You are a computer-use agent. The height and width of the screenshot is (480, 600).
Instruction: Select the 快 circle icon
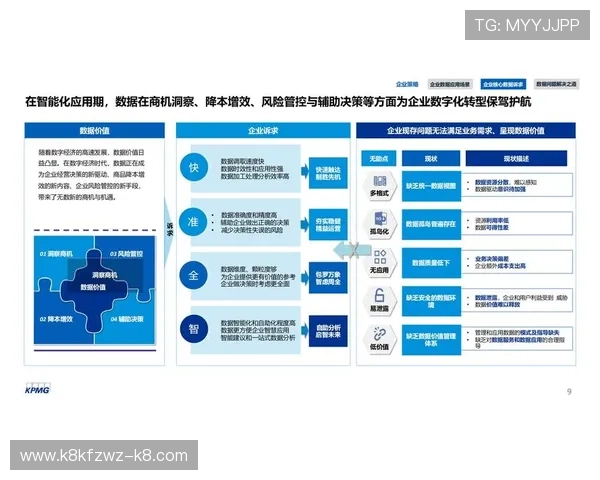[x=194, y=167]
